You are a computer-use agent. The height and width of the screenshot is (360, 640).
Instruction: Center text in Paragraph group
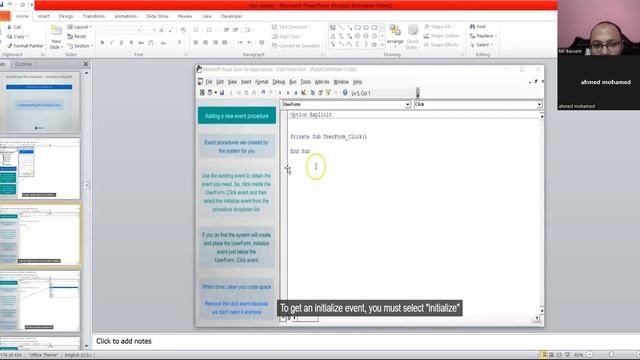coord(205,42)
